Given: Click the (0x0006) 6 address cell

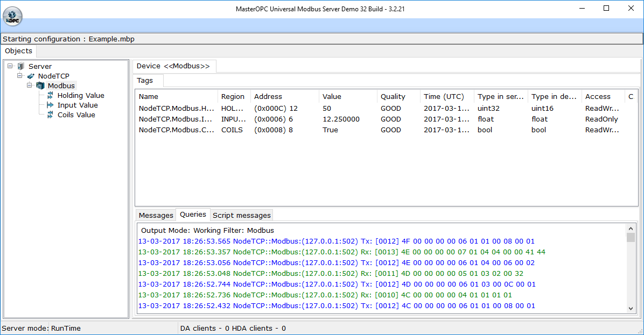Looking at the screenshot, I should pos(273,119).
